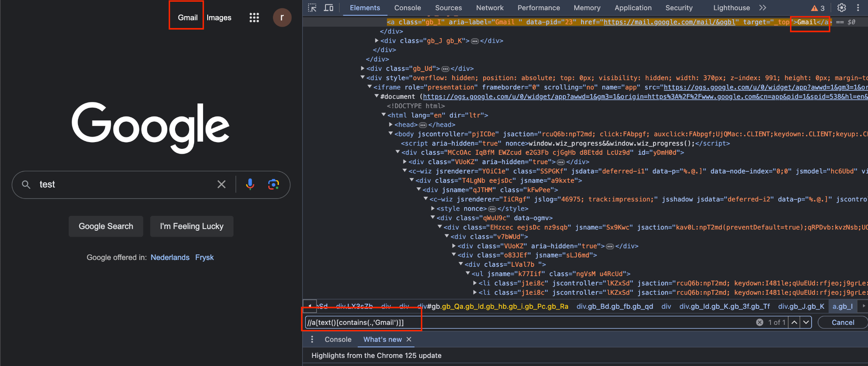The image size is (868, 366).
Task: Open the Security tab
Action: coord(679,8)
